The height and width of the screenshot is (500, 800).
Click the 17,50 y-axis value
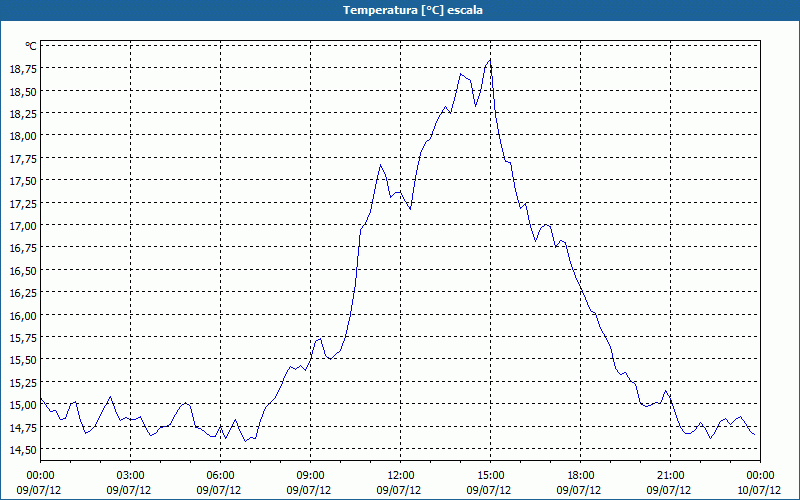[x=23, y=181]
